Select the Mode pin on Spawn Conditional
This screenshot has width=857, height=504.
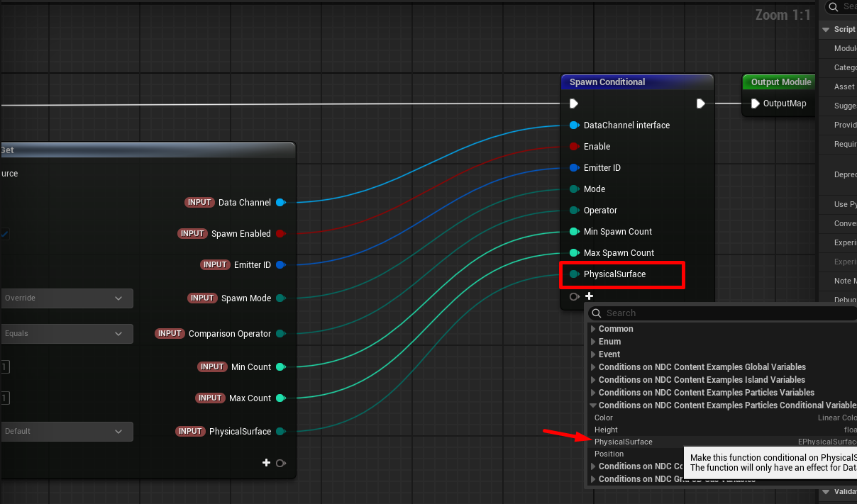tap(574, 189)
